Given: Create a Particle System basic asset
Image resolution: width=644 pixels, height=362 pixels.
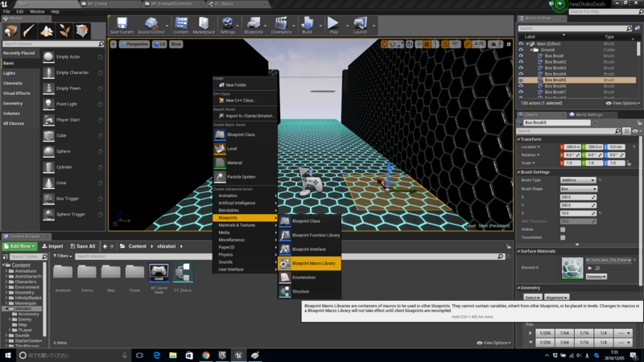Looking at the screenshot, I should coord(246,177).
